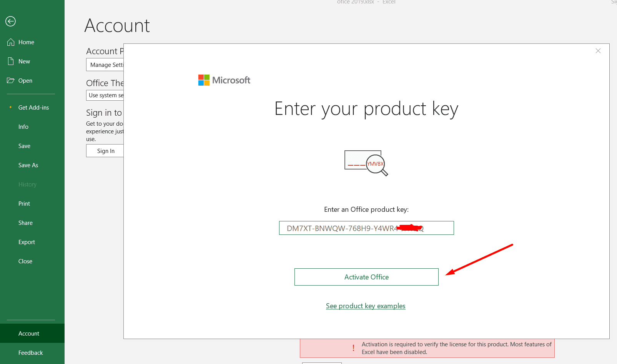Click the Home icon in sidebar

click(x=11, y=42)
